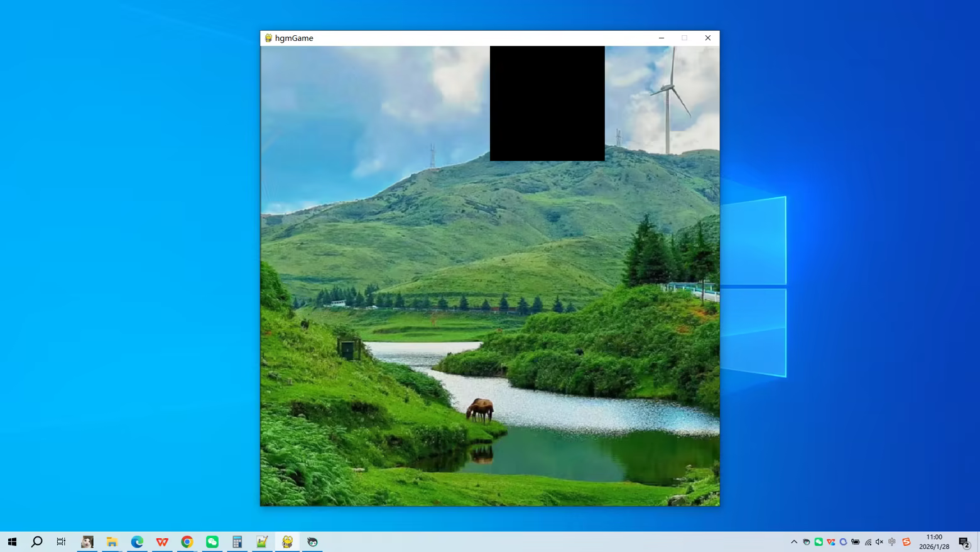Open the notification center with 2 alerts
The width and height of the screenshot is (980, 552).
tap(964, 541)
